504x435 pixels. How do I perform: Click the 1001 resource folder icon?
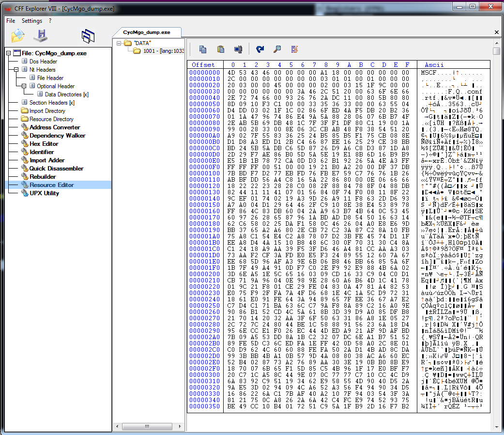[137, 51]
